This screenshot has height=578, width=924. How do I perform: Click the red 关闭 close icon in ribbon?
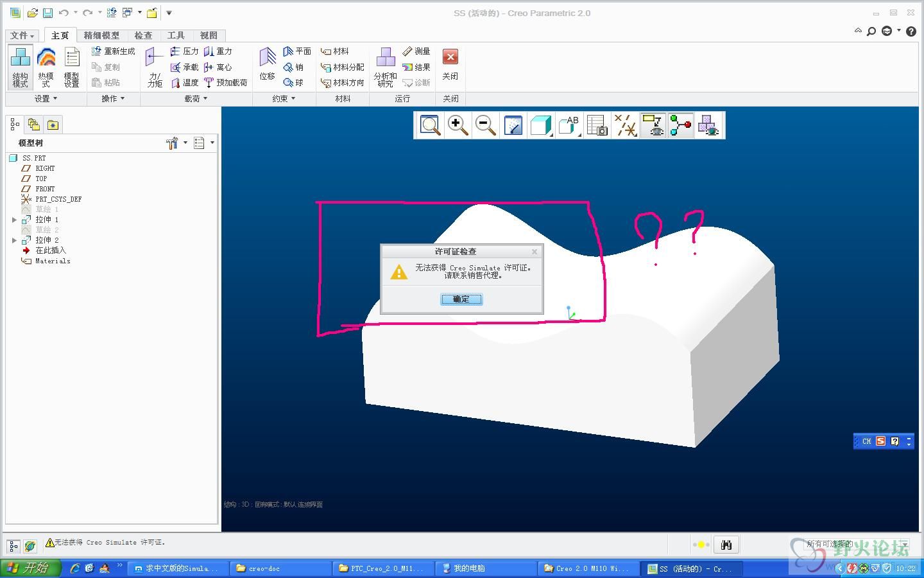[450, 57]
